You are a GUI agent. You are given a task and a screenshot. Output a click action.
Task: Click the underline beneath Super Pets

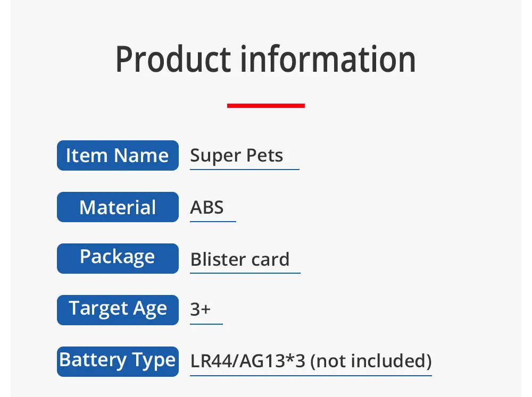click(x=244, y=170)
